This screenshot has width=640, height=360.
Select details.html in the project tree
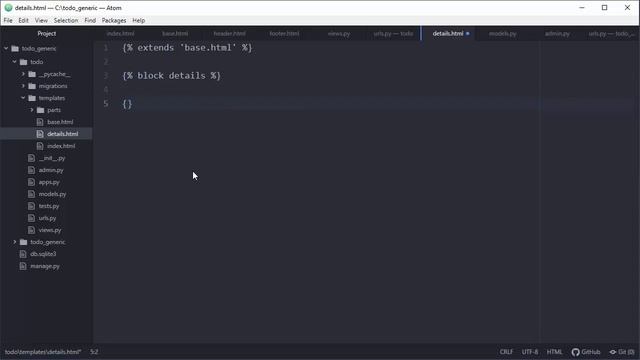tap(62, 134)
